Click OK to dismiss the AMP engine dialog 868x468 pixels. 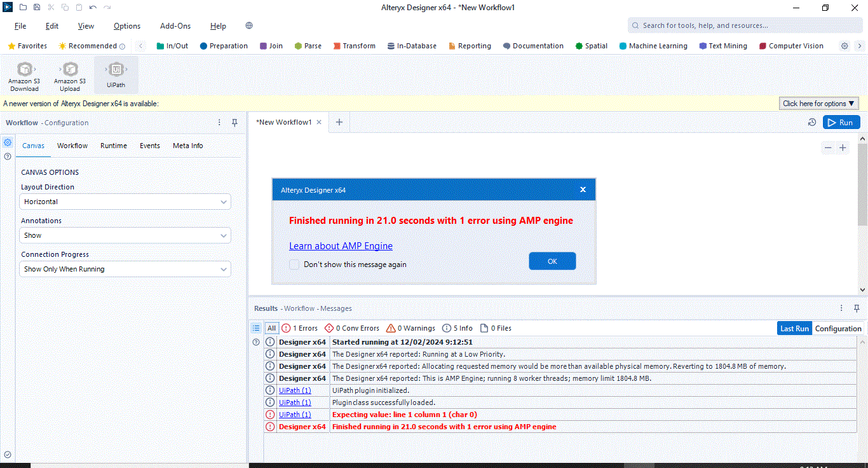coord(552,261)
